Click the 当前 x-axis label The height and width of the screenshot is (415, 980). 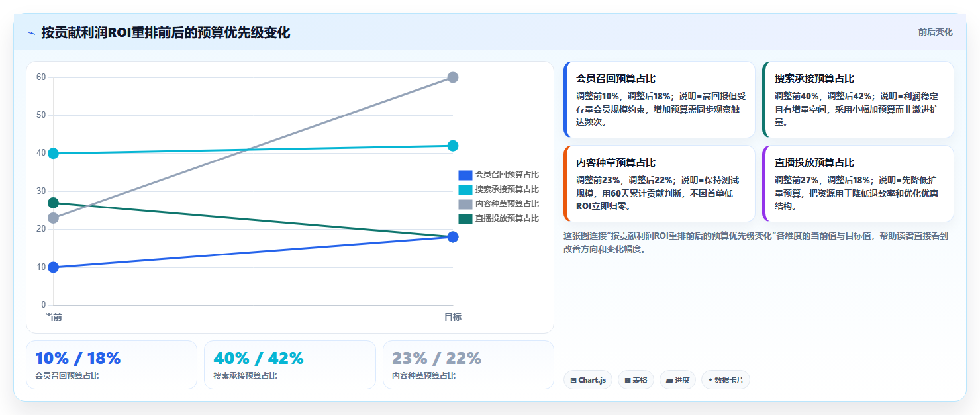[x=54, y=317]
